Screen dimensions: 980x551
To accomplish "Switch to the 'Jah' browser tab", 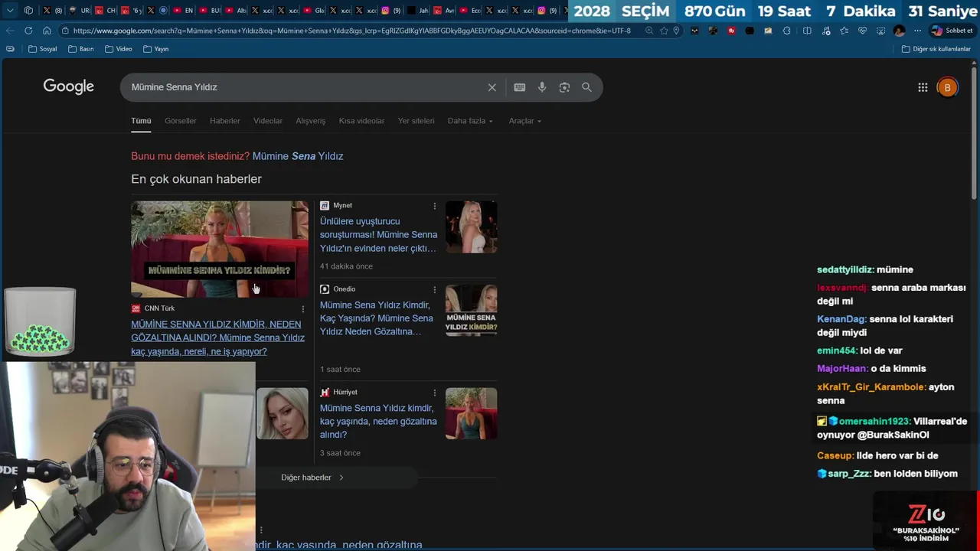I will point(417,10).
